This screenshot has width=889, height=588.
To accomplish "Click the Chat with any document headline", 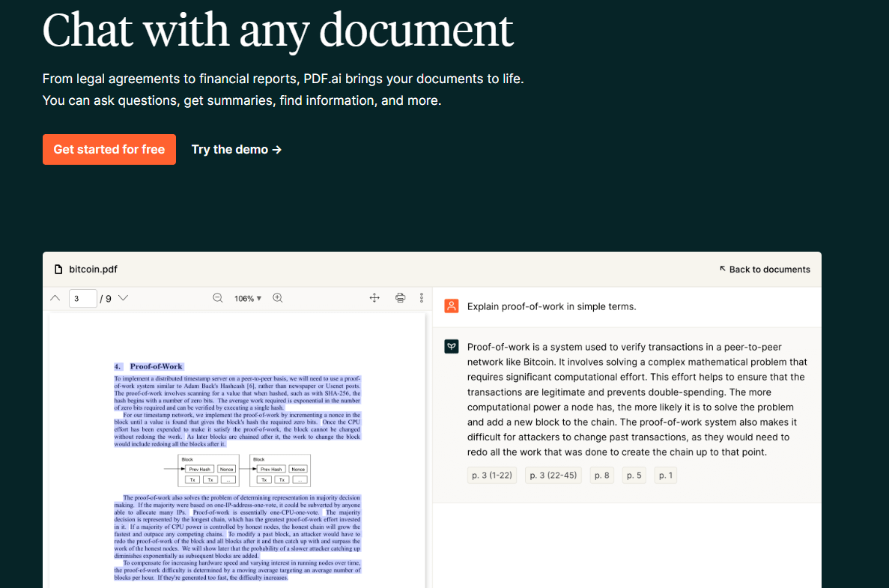I will point(278,30).
